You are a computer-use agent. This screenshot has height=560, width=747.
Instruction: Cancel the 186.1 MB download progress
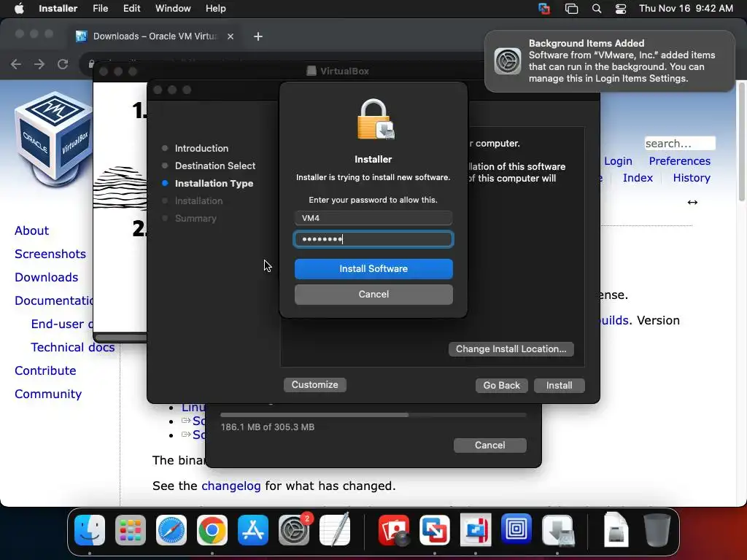489,446
